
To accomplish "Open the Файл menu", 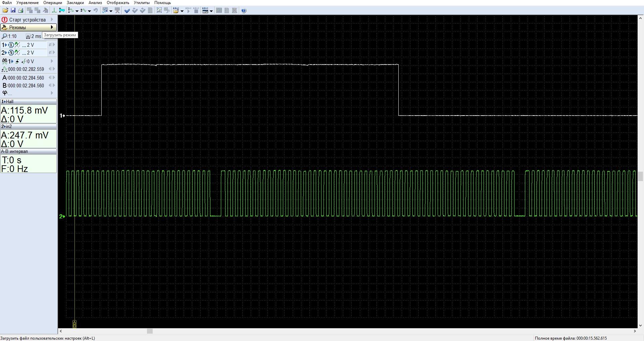I will pos(7,3).
